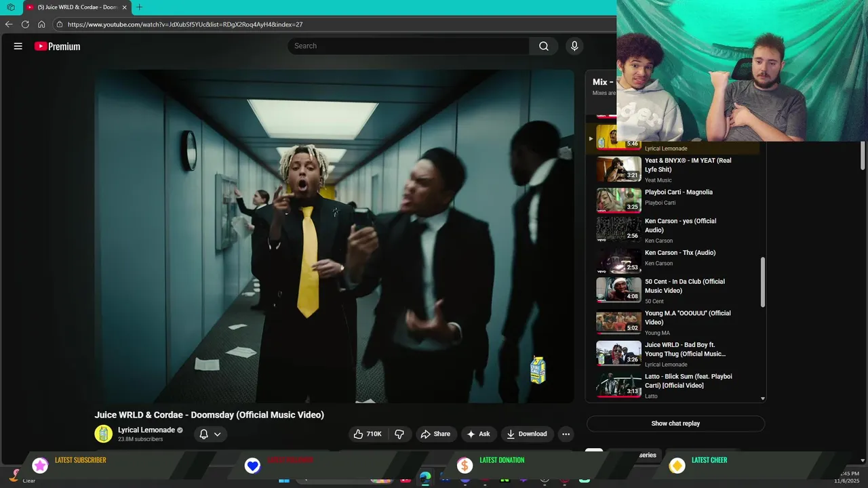
Task: Click the YouTube Premium logo
Action: 58,46
